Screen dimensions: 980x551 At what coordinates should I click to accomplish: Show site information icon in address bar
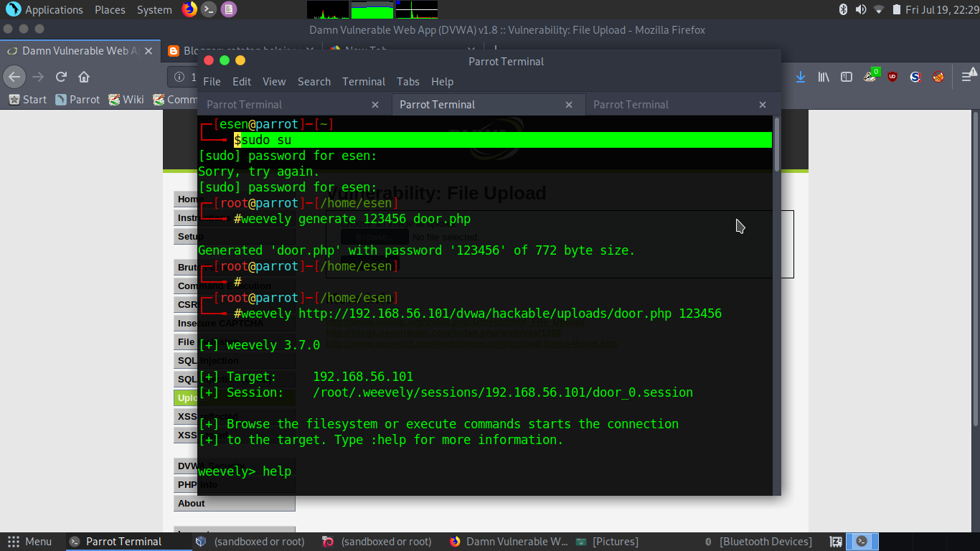click(x=179, y=77)
